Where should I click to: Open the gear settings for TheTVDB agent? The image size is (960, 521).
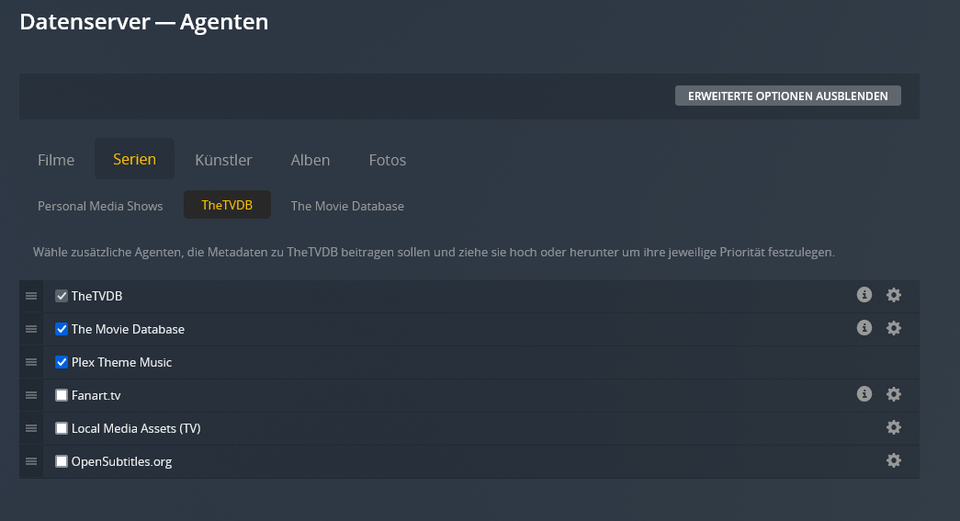coord(893,295)
